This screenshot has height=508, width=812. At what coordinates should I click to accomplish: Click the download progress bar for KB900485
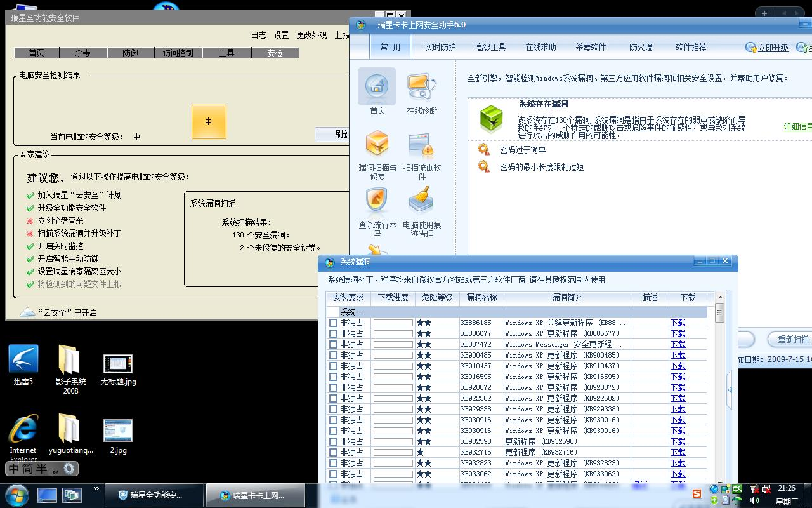(x=393, y=356)
